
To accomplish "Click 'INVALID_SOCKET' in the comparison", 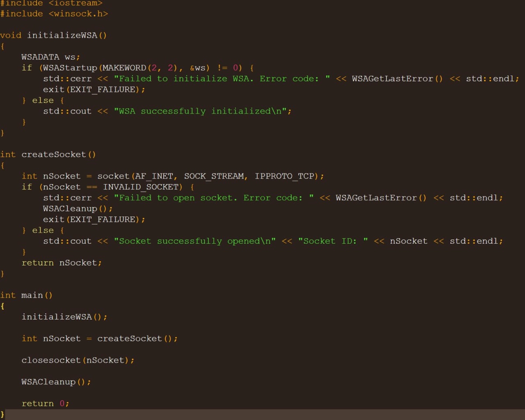I will [141, 187].
